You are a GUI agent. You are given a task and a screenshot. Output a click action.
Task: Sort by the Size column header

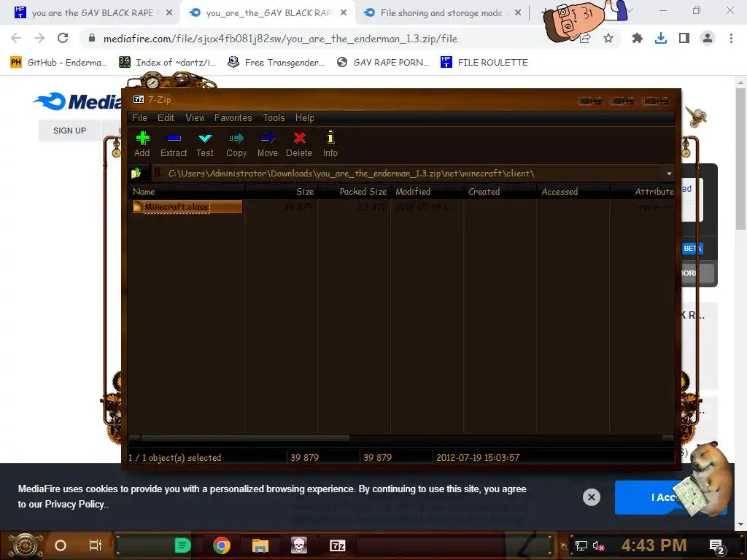click(281, 192)
